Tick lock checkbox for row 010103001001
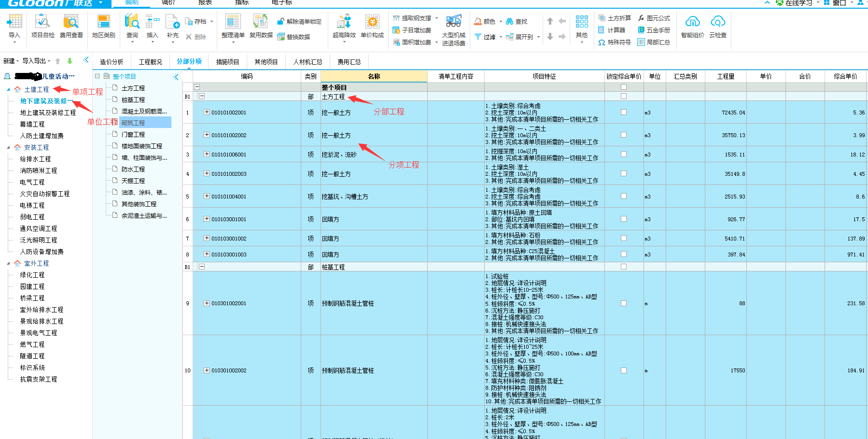 coord(623,219)
